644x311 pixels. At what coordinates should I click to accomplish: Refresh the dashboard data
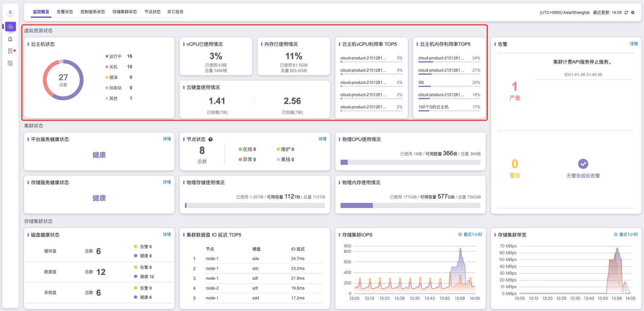626,13
